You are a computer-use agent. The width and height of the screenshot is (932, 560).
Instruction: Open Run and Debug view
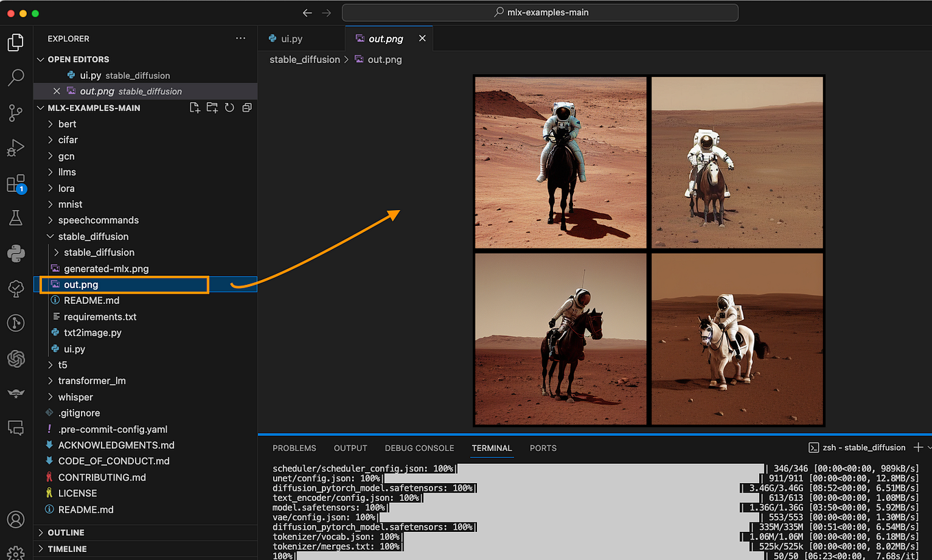coord(16,148)
